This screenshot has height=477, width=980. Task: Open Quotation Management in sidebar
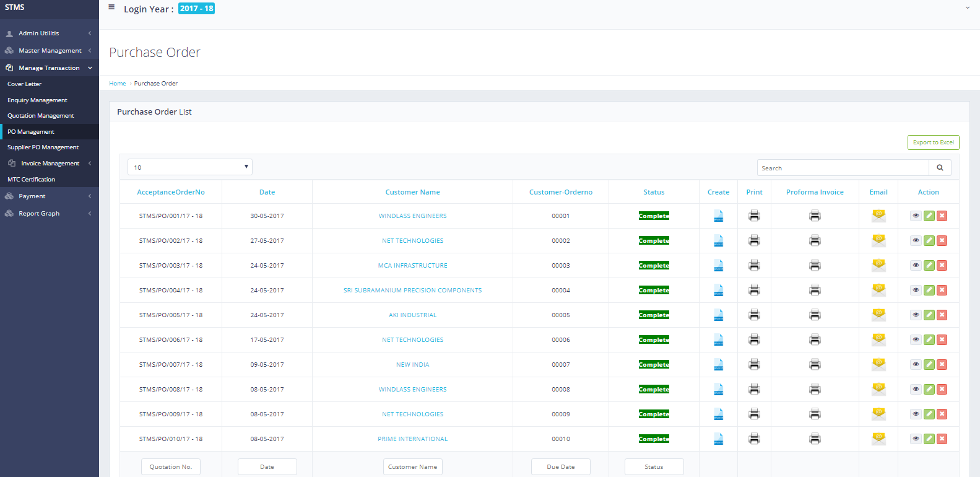[x=41, y=116]
